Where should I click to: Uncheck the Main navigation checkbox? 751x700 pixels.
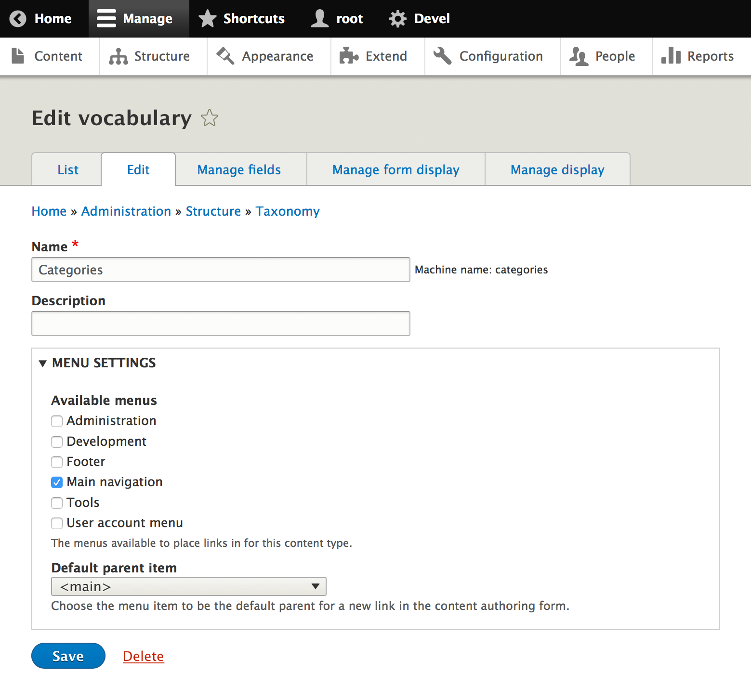(57, 482)
